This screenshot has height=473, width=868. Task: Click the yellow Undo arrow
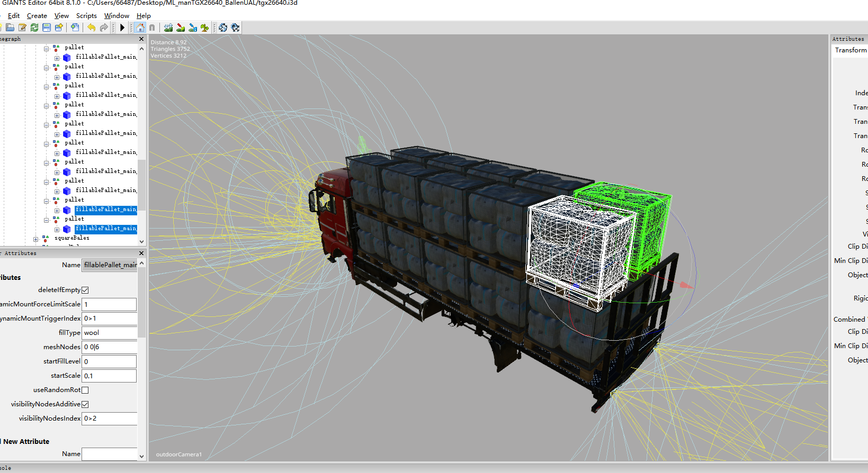point(92,28)
